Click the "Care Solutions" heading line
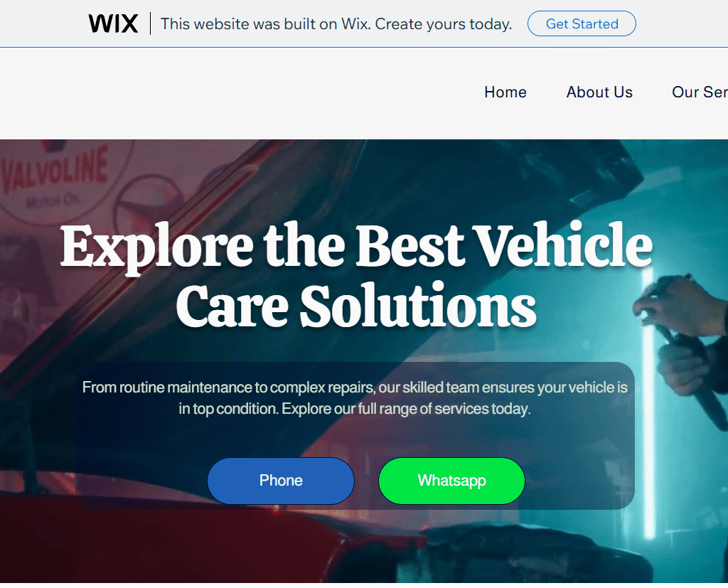This screenshot has height=588, width=728. (356, 306)
